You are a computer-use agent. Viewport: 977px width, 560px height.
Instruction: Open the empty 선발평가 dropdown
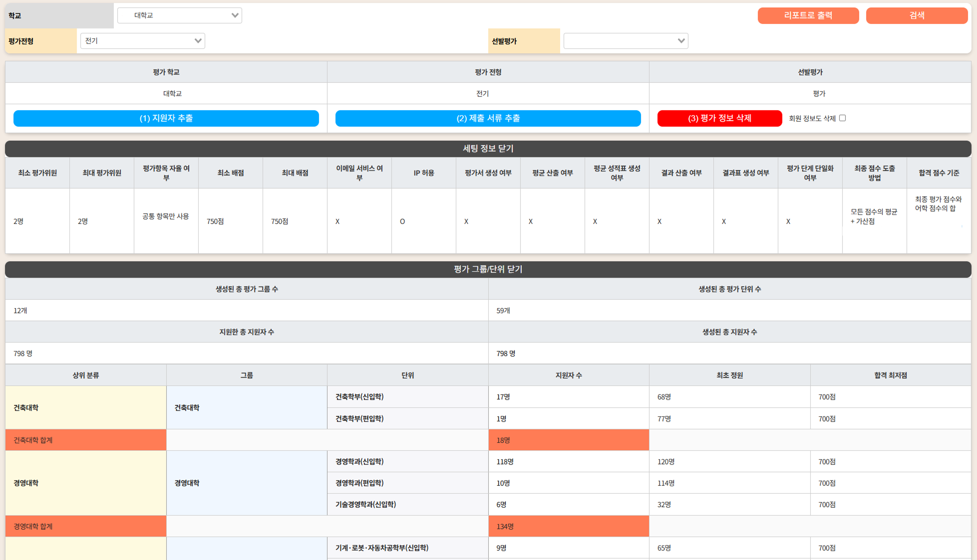(x=626, y=41)
